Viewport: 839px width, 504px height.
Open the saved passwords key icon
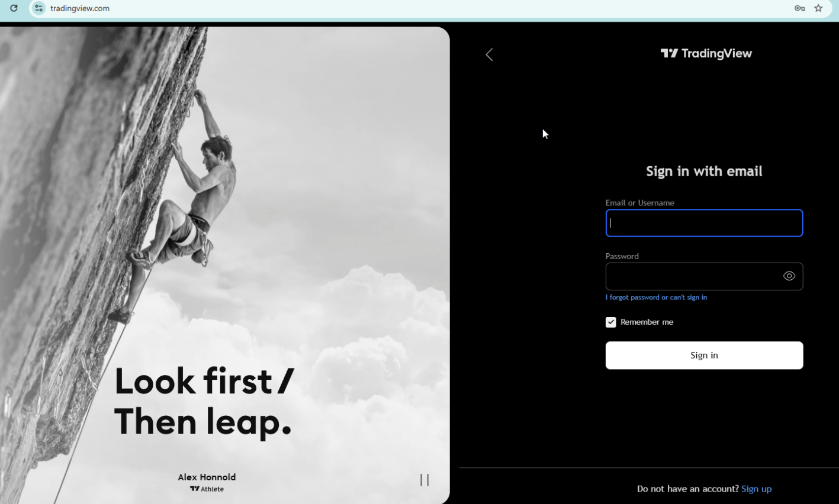[800, 8]
